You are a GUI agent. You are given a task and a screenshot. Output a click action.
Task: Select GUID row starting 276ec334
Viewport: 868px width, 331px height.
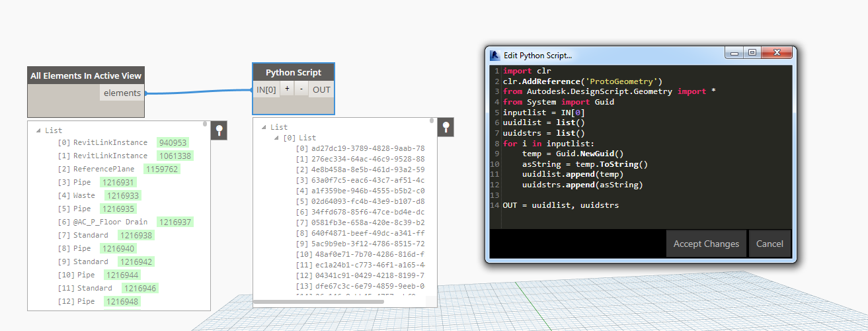(360, 159)
